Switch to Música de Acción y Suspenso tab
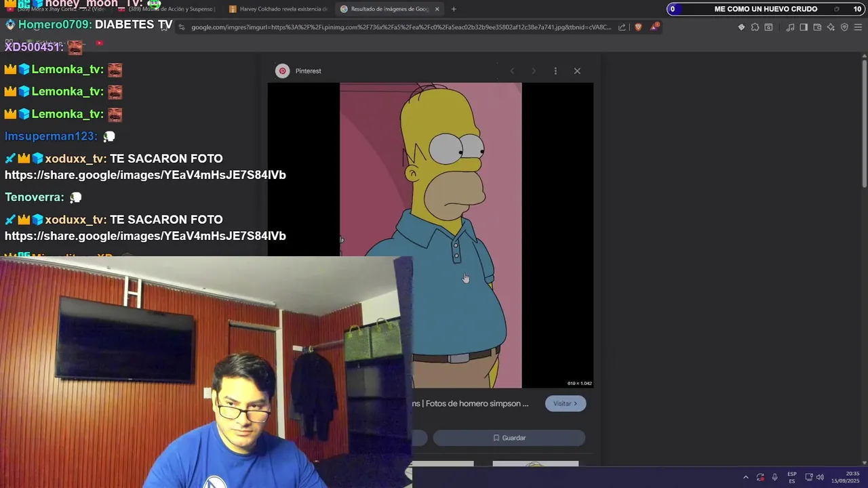 [166, 9]
